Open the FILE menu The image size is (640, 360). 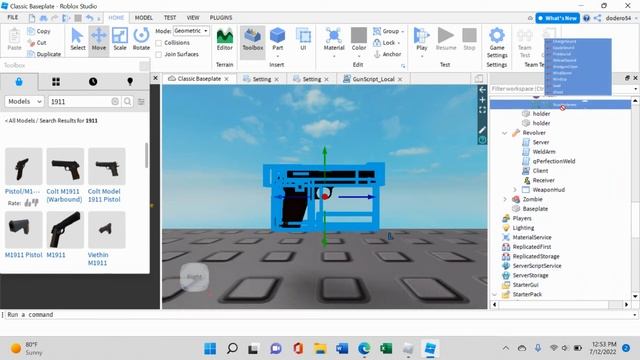click(13, 18)
